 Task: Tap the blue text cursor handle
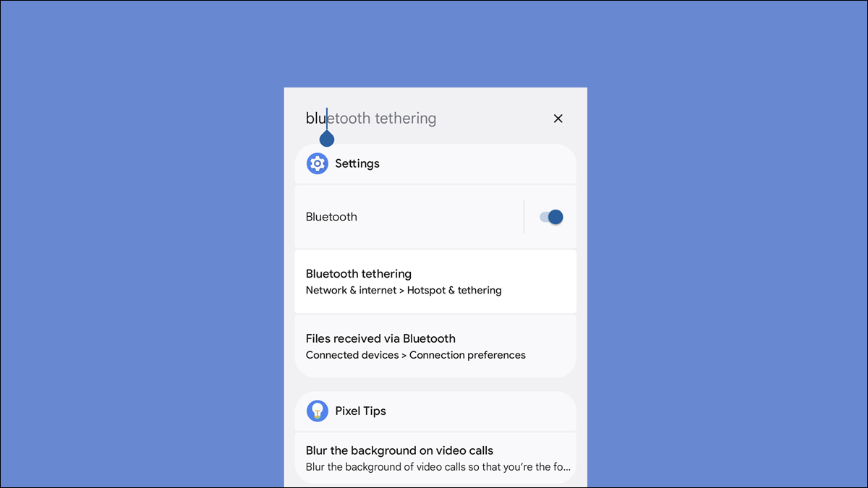(327, 139)
